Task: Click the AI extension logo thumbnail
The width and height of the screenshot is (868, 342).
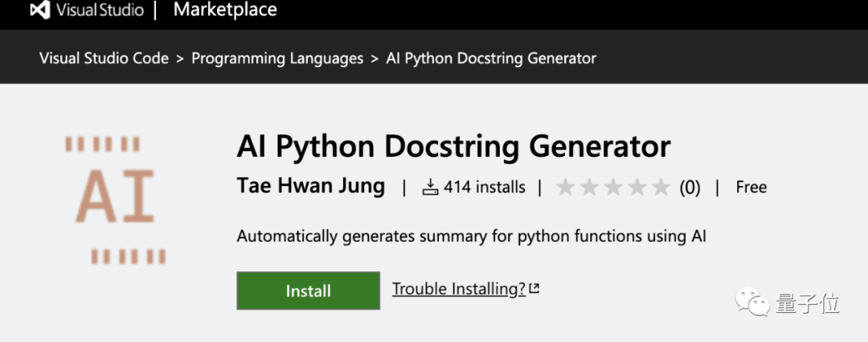Action: tap(115, 200)
